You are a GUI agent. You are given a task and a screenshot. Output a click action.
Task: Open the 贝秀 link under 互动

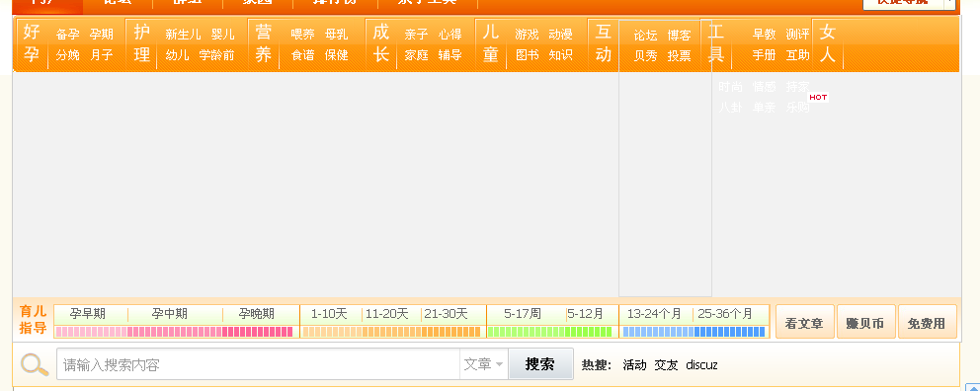646,56
